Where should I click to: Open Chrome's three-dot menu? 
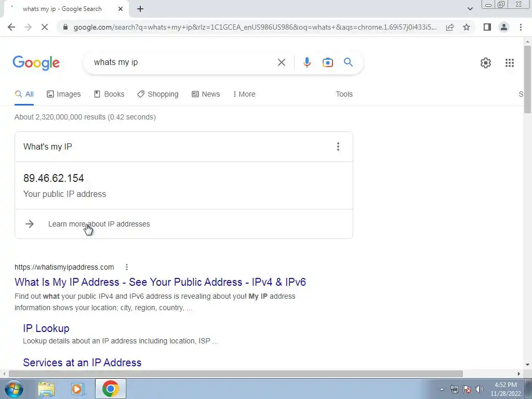(x=521, y=27)
